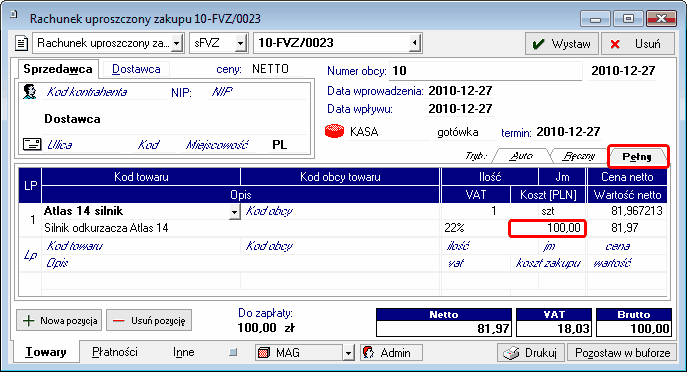This screenshot has width=687, height=372.
Task: Click the unit cell 'szt'
Action: pos(562,211)
